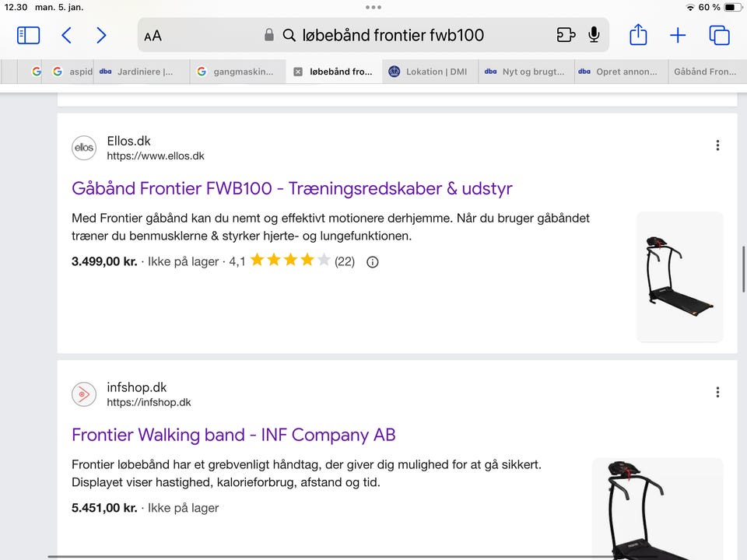
Task: Click the address bar search field
Action: pyautogui.click(x=373, y=35)
